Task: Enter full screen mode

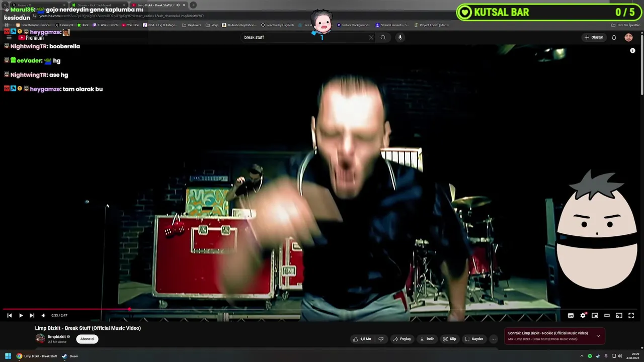Action: (631, 315)
